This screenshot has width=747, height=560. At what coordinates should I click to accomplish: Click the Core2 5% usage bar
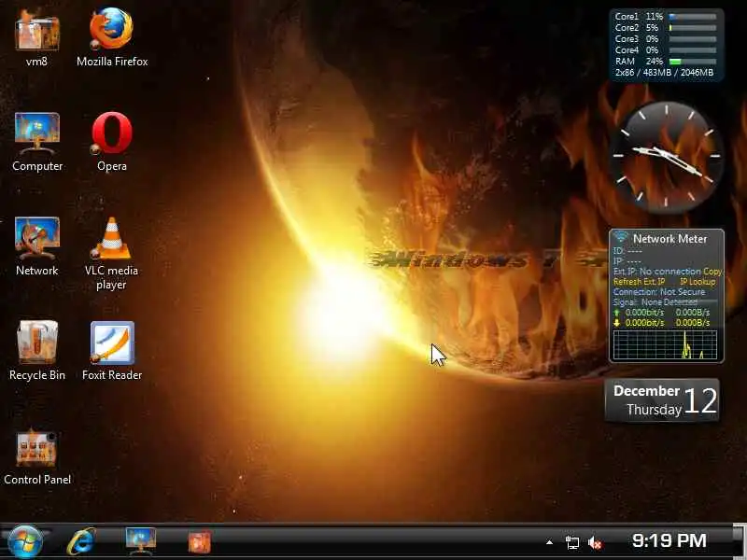pos(693,28)
